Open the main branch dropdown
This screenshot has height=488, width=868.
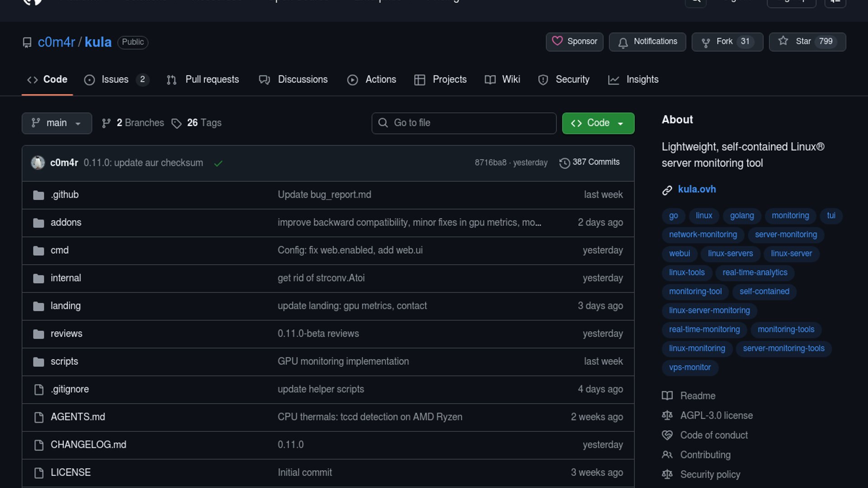[57, 123]
